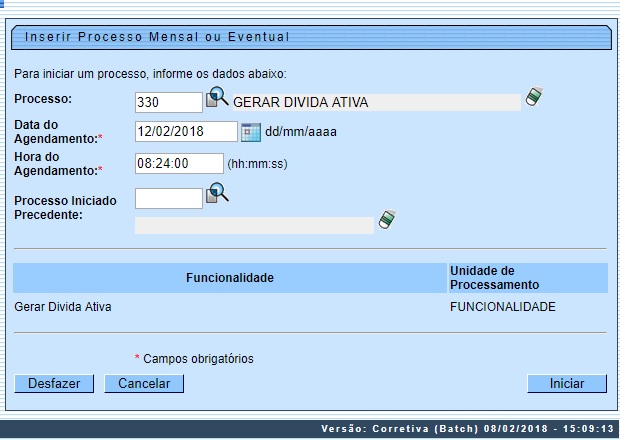The width and height of the screenshot is (620, 440).
Task: Clear Processo Iniciado Precedente with eraser icon
Action: tap(387, 219)
